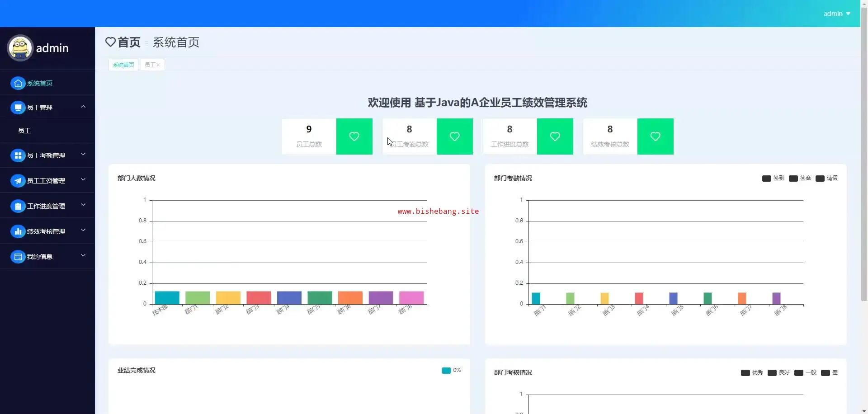Expand the 绩效考核管理 menu chevron
The height and width of the screenshot is (414, 868).
pos(83,231)
